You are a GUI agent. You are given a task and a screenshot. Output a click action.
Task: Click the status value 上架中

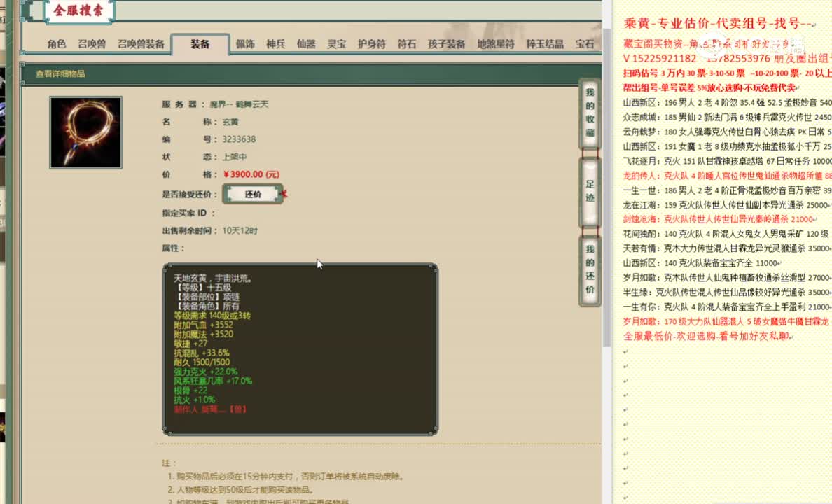click(235, 157)
